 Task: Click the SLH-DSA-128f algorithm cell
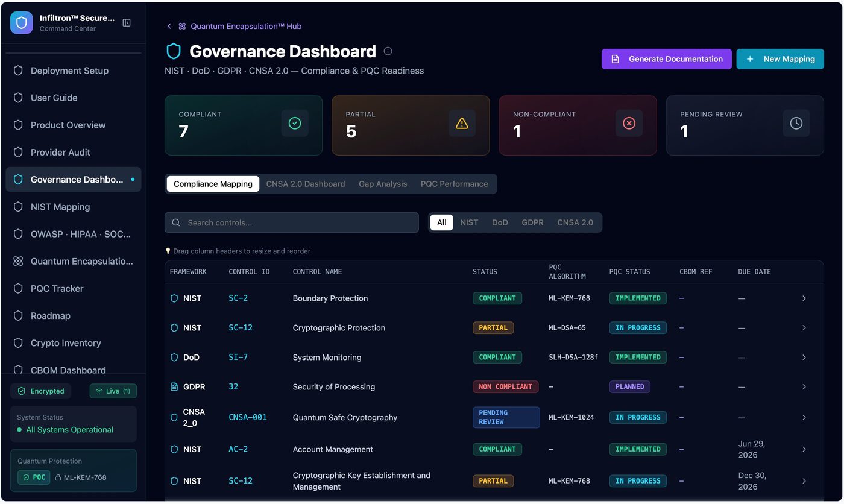point(573,358)
